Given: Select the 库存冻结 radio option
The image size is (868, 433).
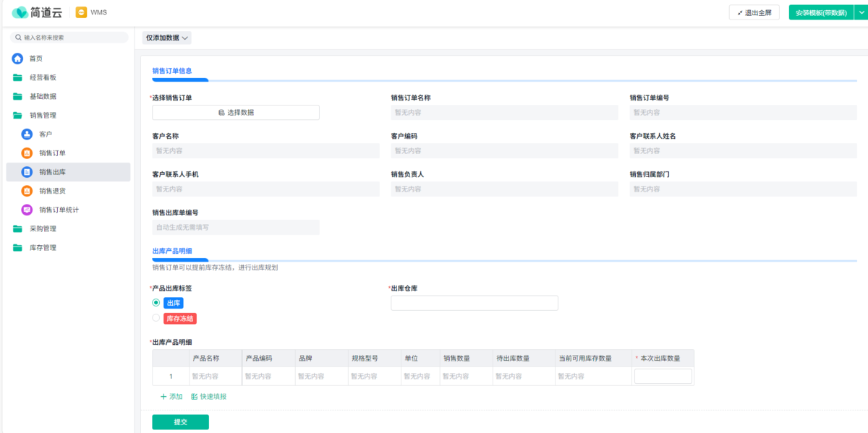Looking at the screenshot, I should point(156,318).
